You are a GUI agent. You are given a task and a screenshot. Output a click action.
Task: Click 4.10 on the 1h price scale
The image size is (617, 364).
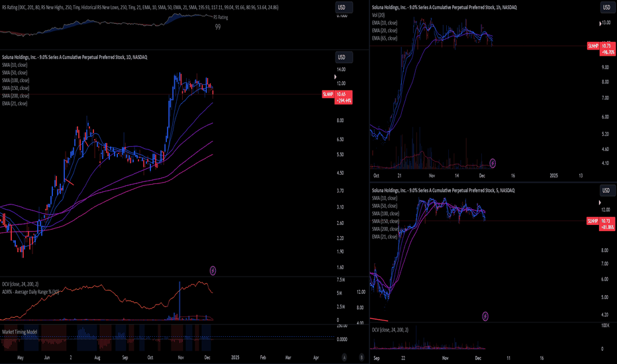(x=605, y=163)
